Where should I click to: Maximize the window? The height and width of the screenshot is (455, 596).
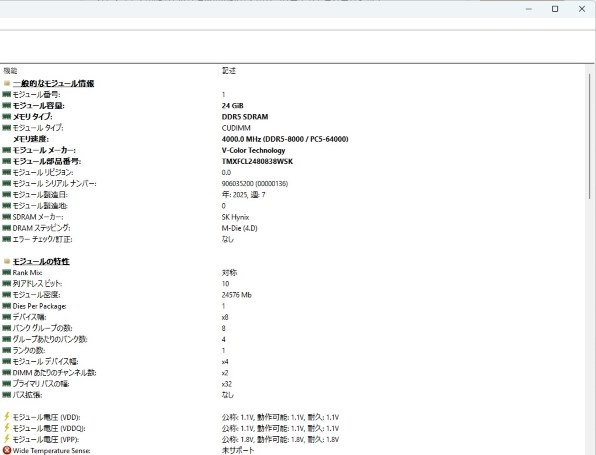point(555,9)
